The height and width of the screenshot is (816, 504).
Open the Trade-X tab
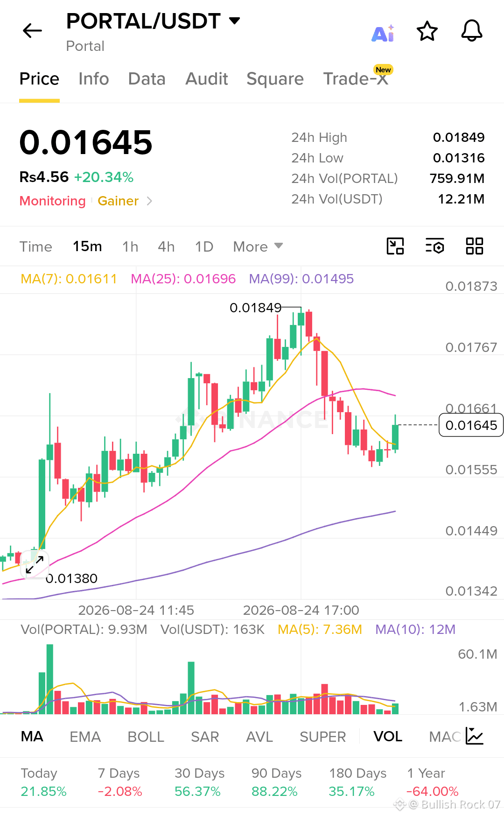[x=356, y=79]
